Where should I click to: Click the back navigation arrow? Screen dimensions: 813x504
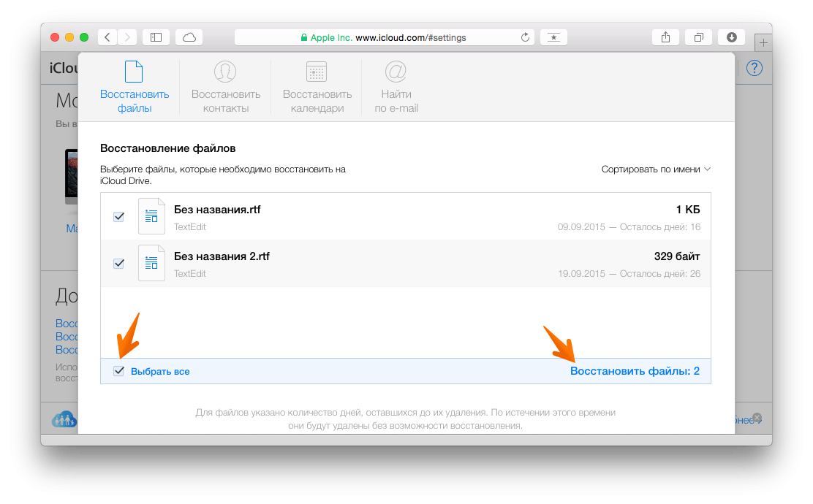pyautogui.click(x=107, y=37)
